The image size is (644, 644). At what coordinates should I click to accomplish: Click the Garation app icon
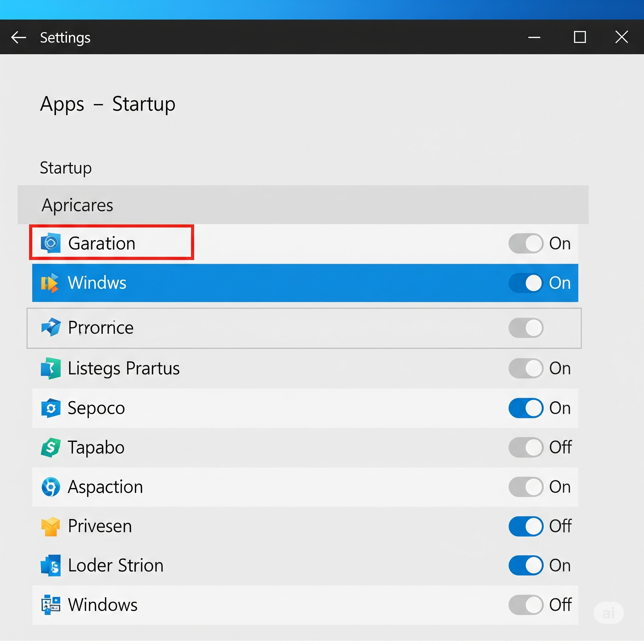click(x=51, y=243)
